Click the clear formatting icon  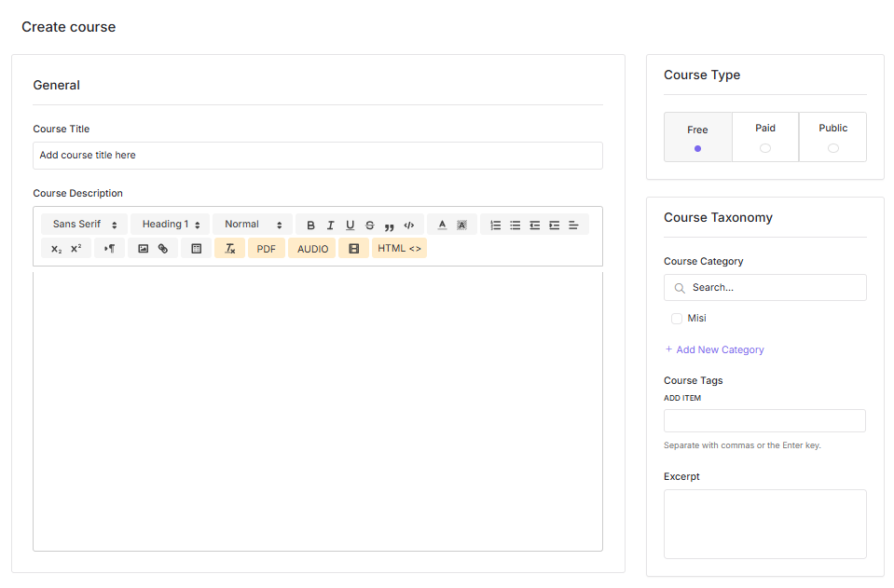pyautogui.click(x=229, y=249)
